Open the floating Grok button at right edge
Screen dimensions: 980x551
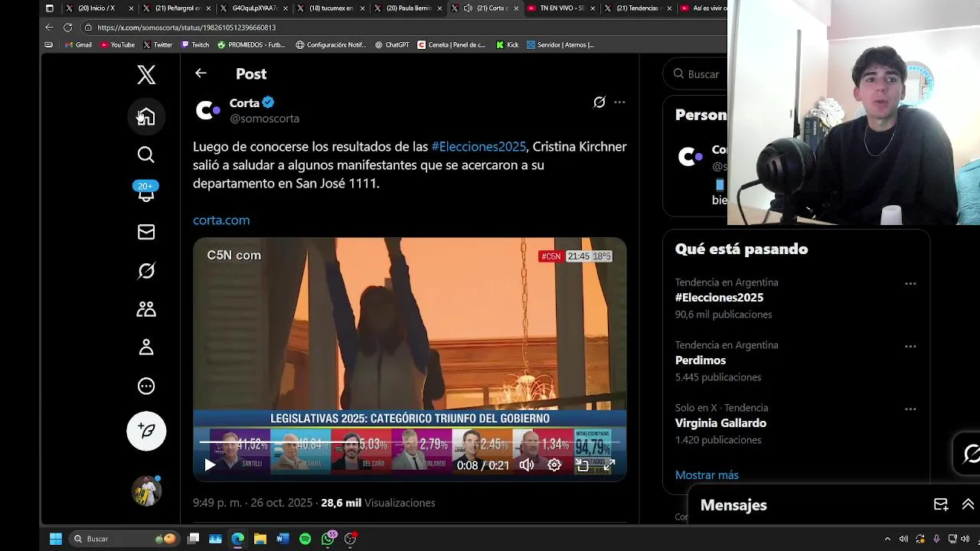(969, 454)
